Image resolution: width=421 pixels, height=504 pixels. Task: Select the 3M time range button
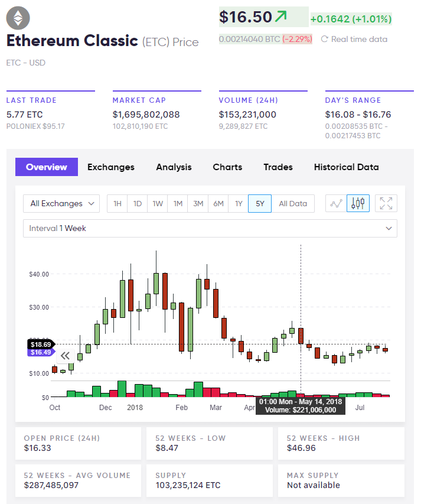tap(198, 203)
